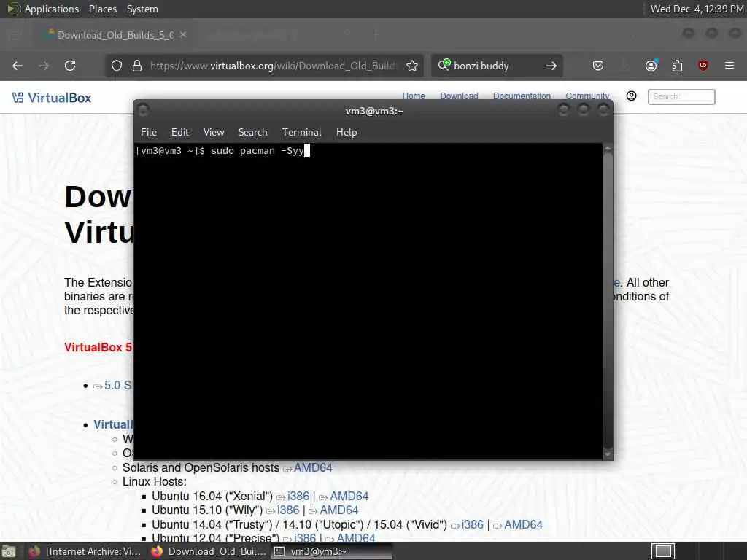Screen dimensions: 747x560
Task: Open the terminal Help menu
Action: coord(347,133)
